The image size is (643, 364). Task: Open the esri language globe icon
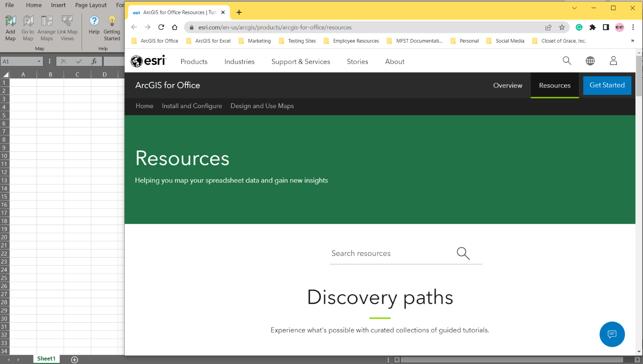590,61
